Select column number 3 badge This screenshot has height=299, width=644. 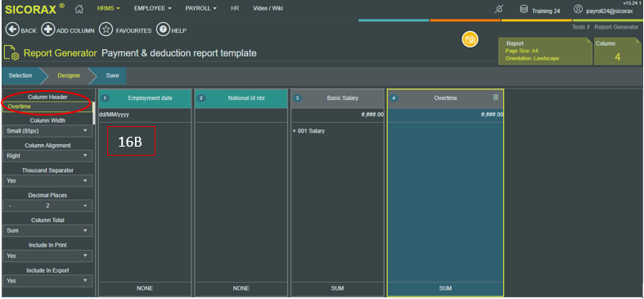coord(297,98)
